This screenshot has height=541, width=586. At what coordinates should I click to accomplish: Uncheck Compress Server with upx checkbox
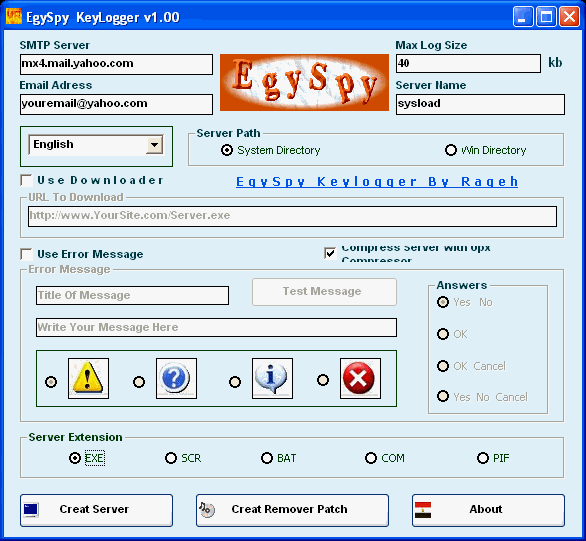pos(330,253)
